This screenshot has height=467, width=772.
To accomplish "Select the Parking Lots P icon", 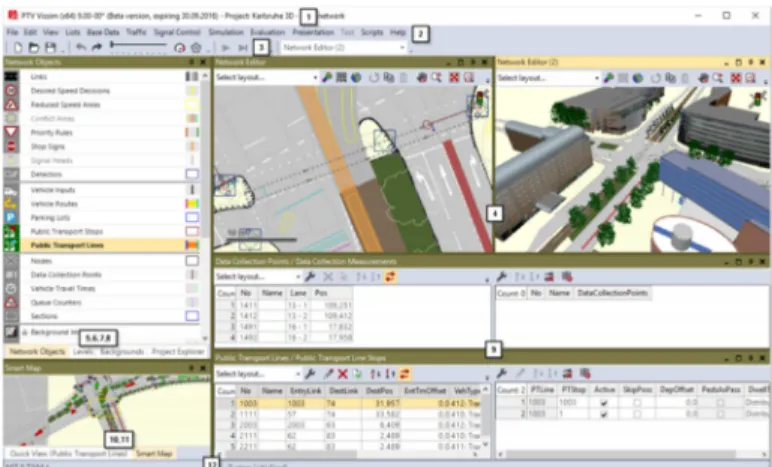I will pyautogui.click(x=11, y=218).
